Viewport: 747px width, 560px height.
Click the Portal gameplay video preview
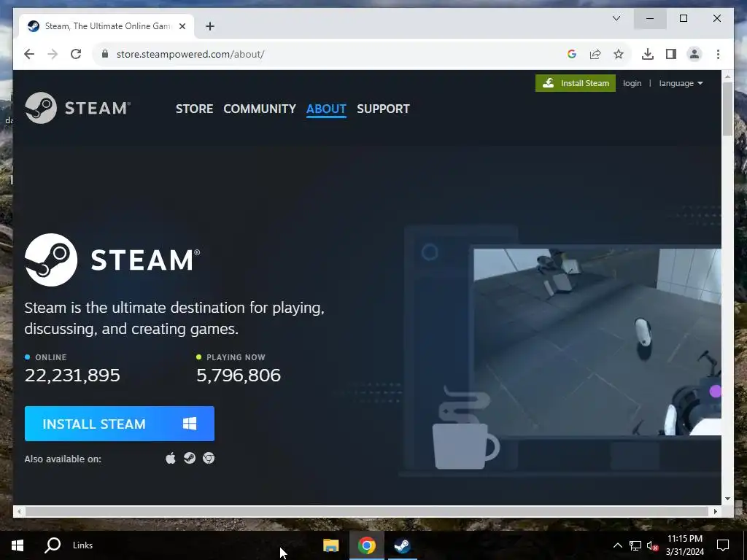tap(597, 342)
